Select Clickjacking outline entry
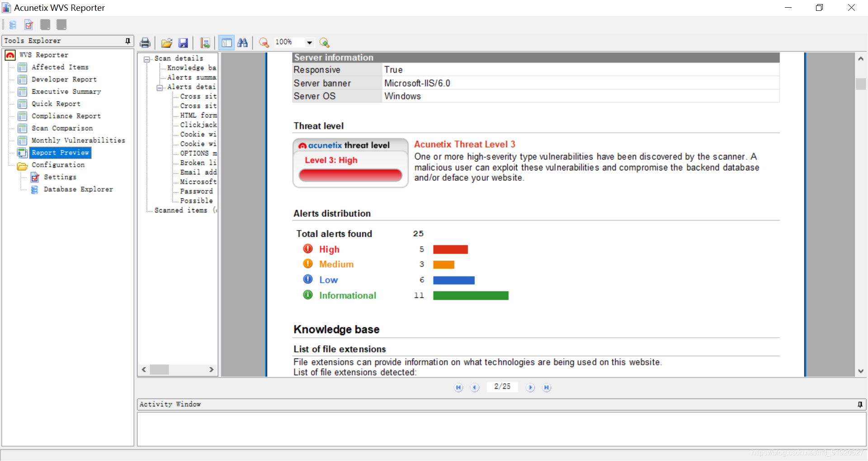Image resolution: width=868 pixels, height=461 pixels. (198, 125)
